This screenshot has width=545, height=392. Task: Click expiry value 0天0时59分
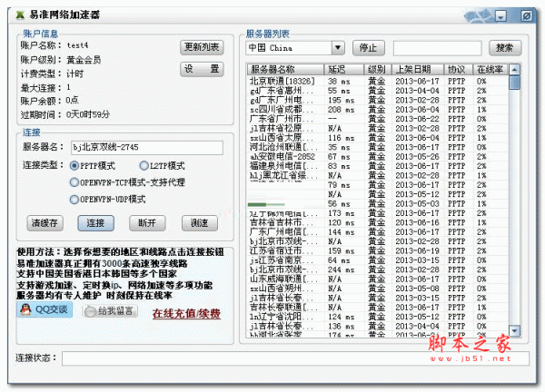(88, 114)
